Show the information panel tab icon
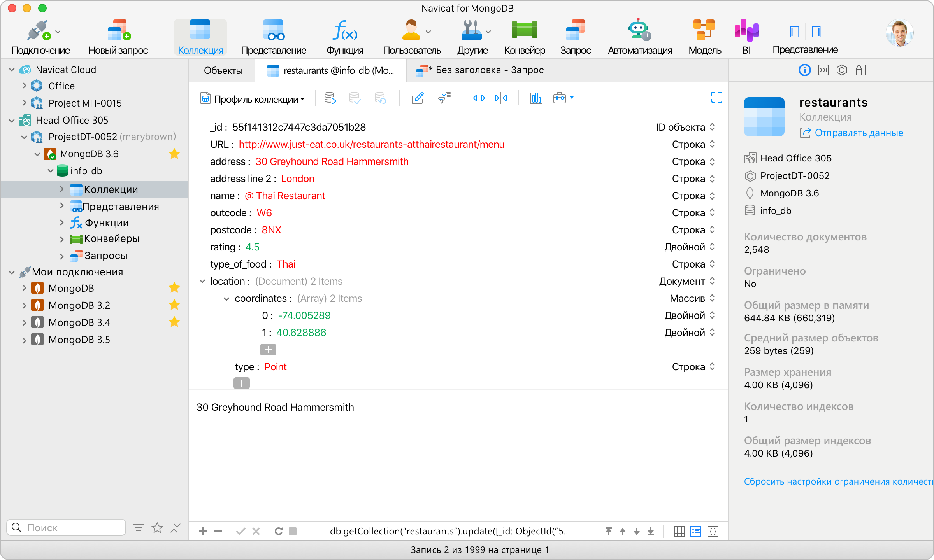 [x=804, y=70]
